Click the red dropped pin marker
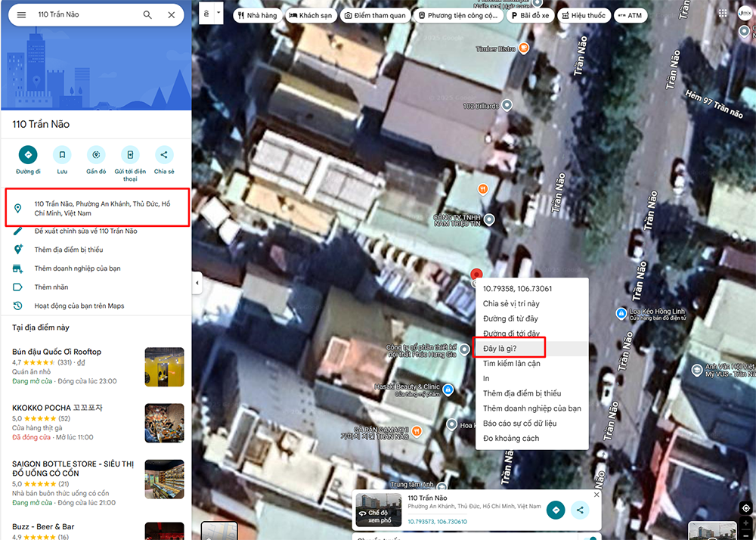Viewport: 756px width, 540px height. (476, 275)
